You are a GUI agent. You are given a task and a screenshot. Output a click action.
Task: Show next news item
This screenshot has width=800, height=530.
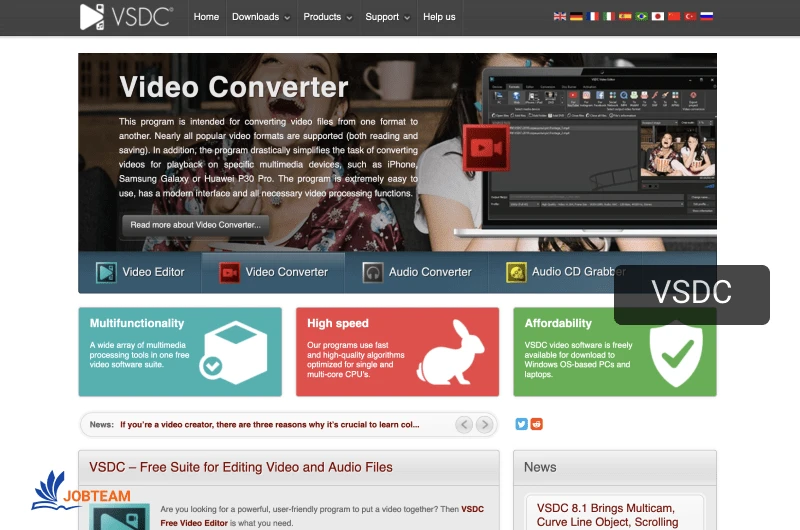485,424
